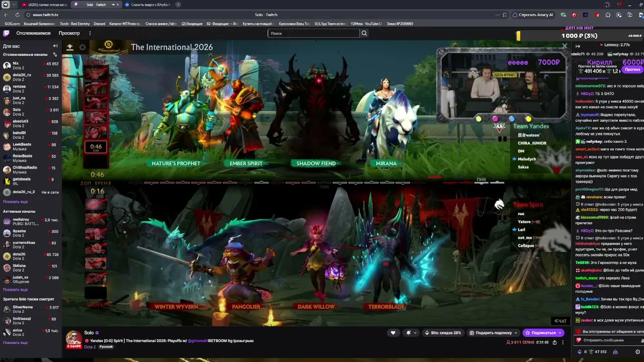Click the search magnifier button
This screenshot has height=362, width=644.
pos(364,33)
